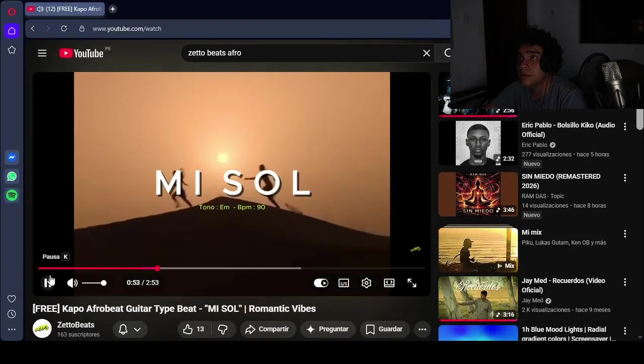Click the Preguntar button
Screen dimensions: 644x364
tap(327, 329)
